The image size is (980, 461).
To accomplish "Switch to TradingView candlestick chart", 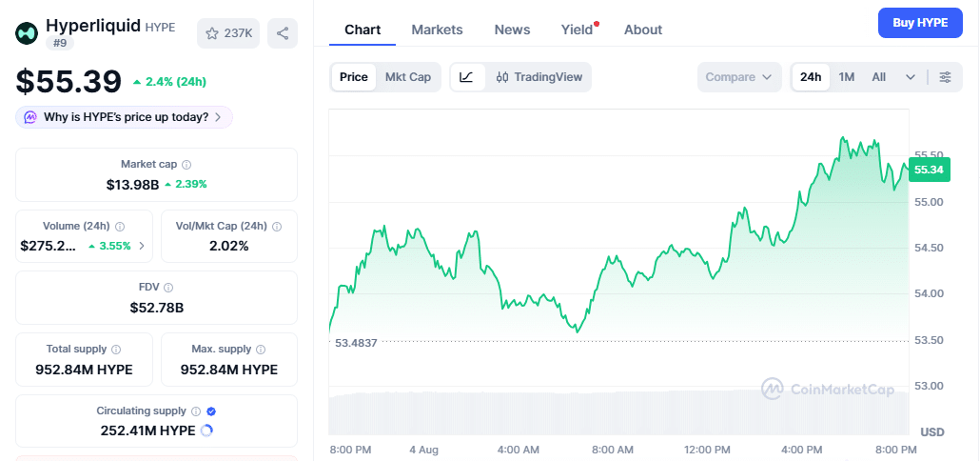I will tap(539, 77).
